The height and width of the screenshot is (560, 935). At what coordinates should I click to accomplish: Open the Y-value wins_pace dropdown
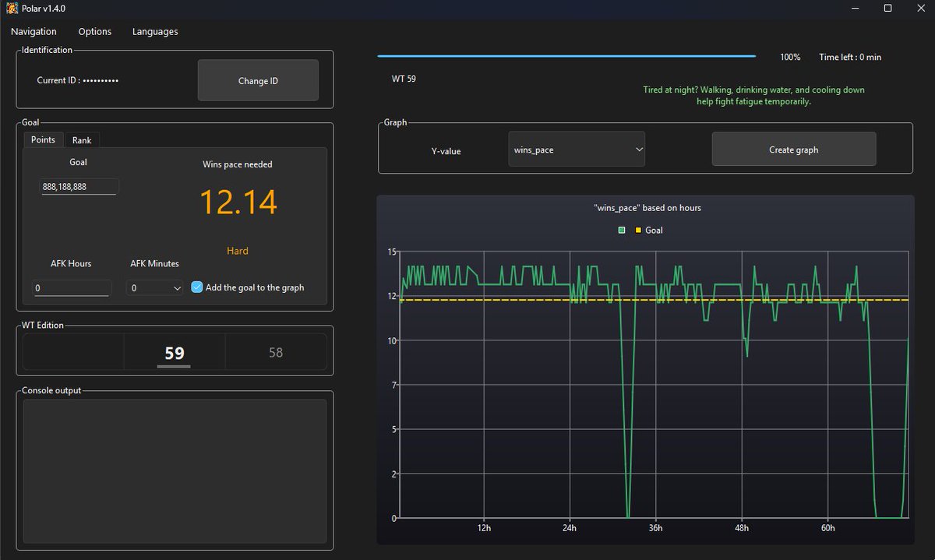tap(577, 149)
